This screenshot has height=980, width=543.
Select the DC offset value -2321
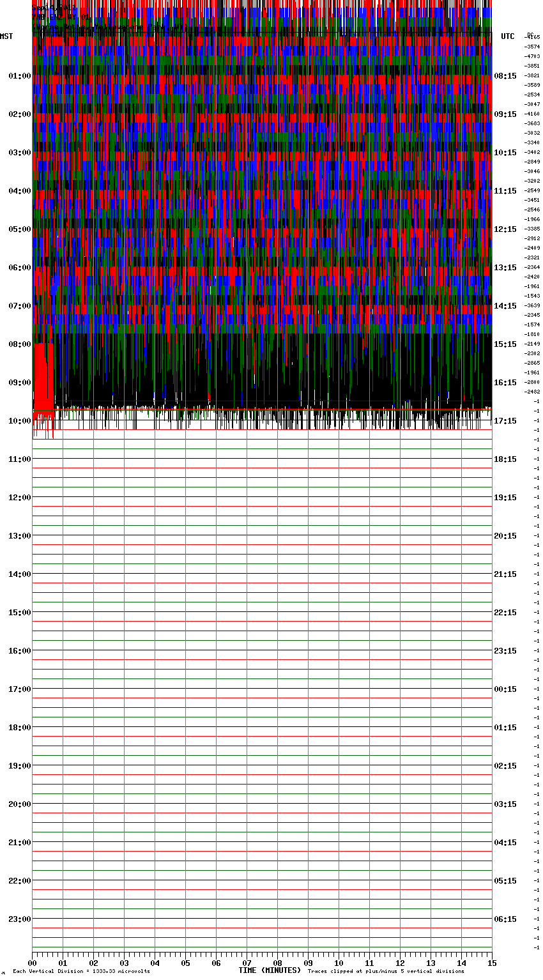click(532, 257)
